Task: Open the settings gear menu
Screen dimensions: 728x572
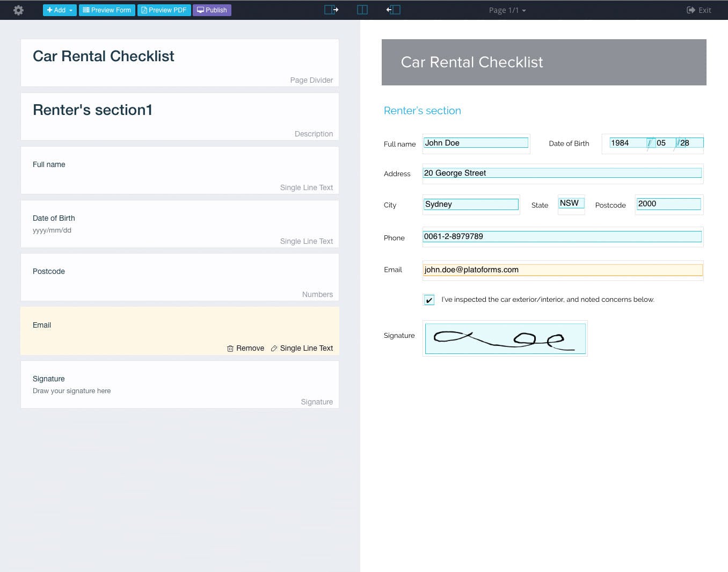Action: point(18,10)
